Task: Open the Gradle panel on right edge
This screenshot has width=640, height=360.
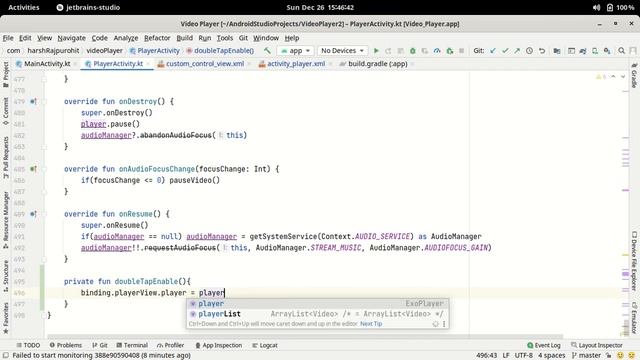Action: 634,76
